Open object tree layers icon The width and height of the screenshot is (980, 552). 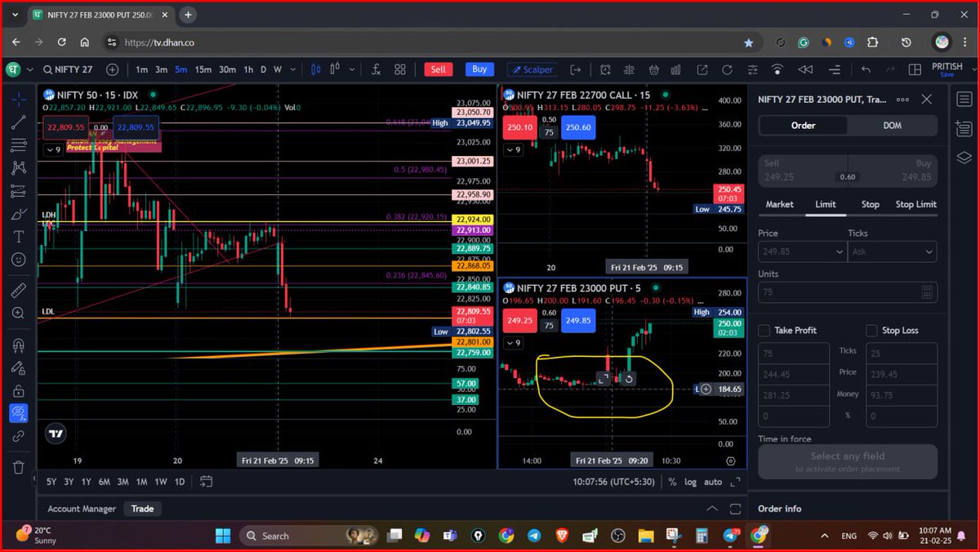(x=964, y=158)
